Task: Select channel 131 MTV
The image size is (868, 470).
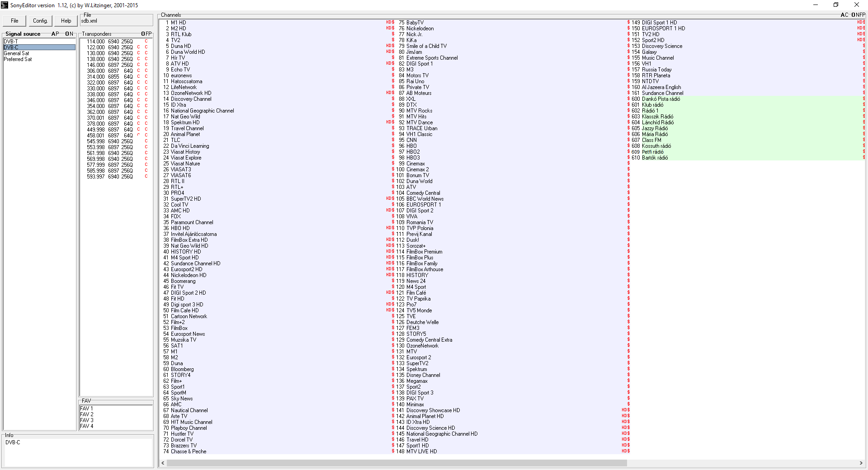Action: tap(513, 352)
